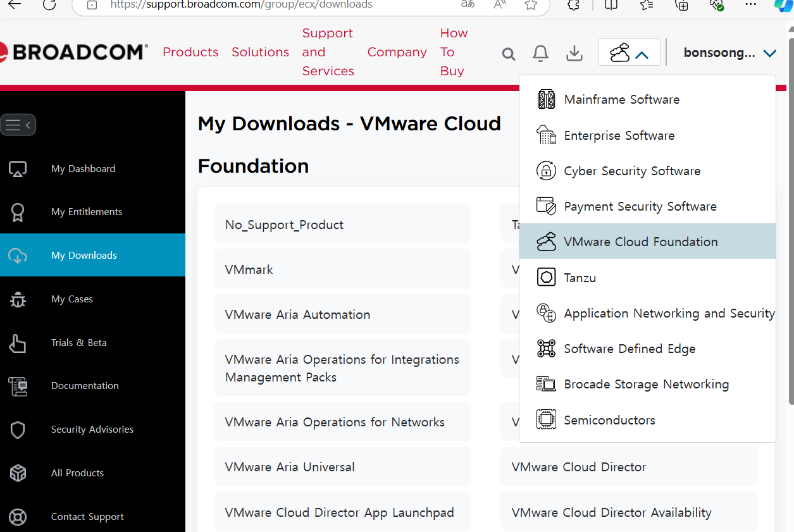Open VMware Aria Universal downloads

point(342,466)
